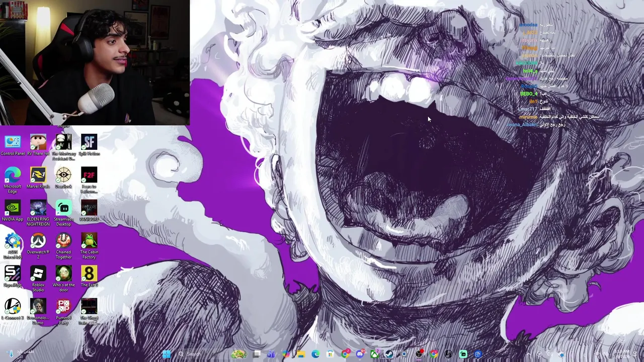Open Microsoft Edge desktop shortcut
This screenshot has height=362, width=644.
click(13, 180)
